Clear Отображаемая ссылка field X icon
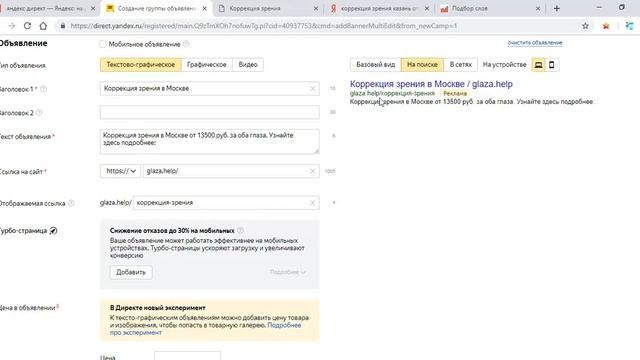This screenshot has width=640, height=360. (x=313, y=202)
